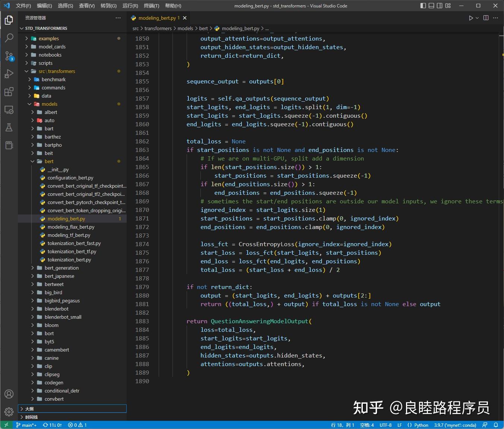Screen dimensions: 504x429
Task: Open the feedback icon in status bar
Action: (x=485, y=425)
